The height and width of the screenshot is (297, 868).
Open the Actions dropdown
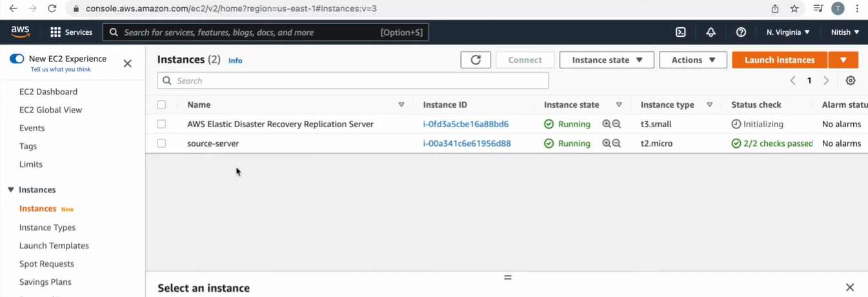pyautogui.click(x=693, y=60)
